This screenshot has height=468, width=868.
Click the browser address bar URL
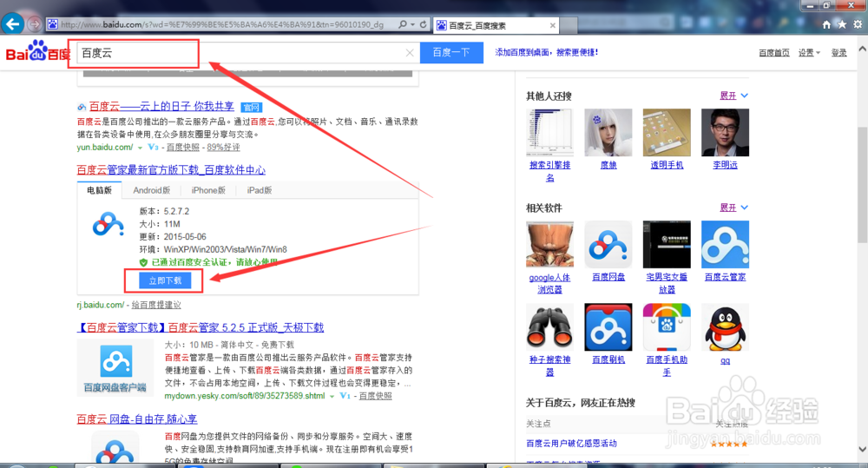(x=221, y=24)
